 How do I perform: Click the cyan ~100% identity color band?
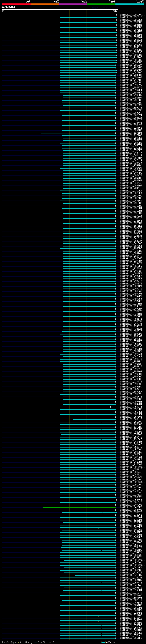click(x=130, y=4)
